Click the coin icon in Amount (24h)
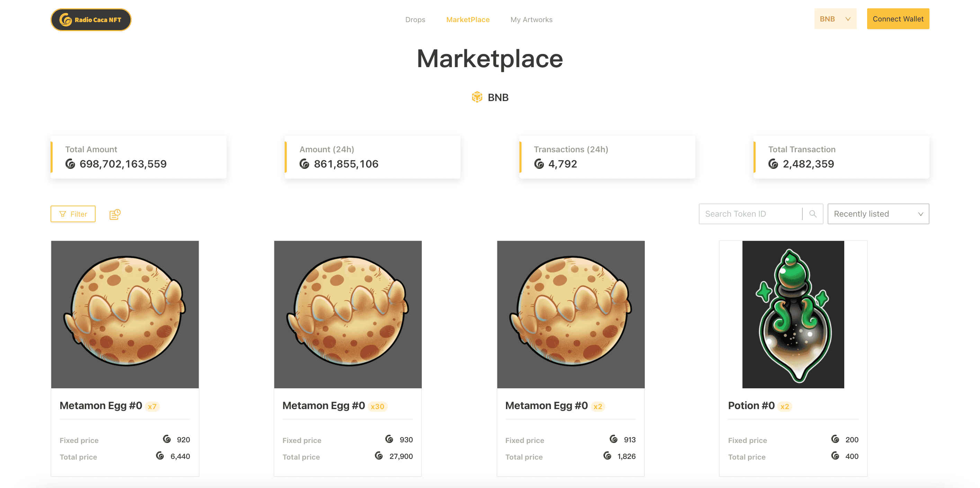Viewport: 980px width, 488px height. coord(304,164)
